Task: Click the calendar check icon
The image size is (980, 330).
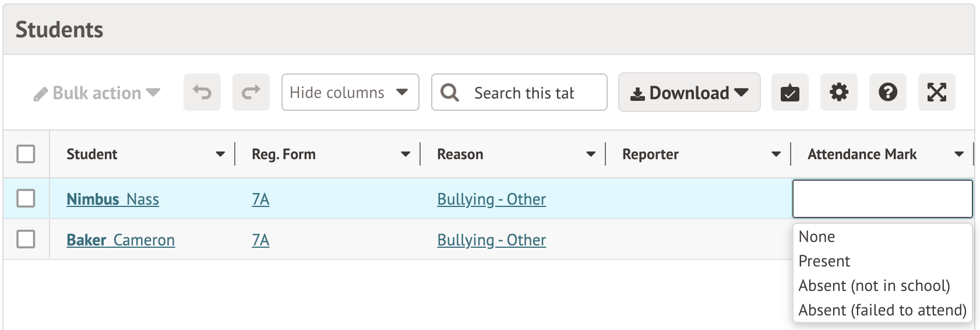Action: click(x=789, y=92)
